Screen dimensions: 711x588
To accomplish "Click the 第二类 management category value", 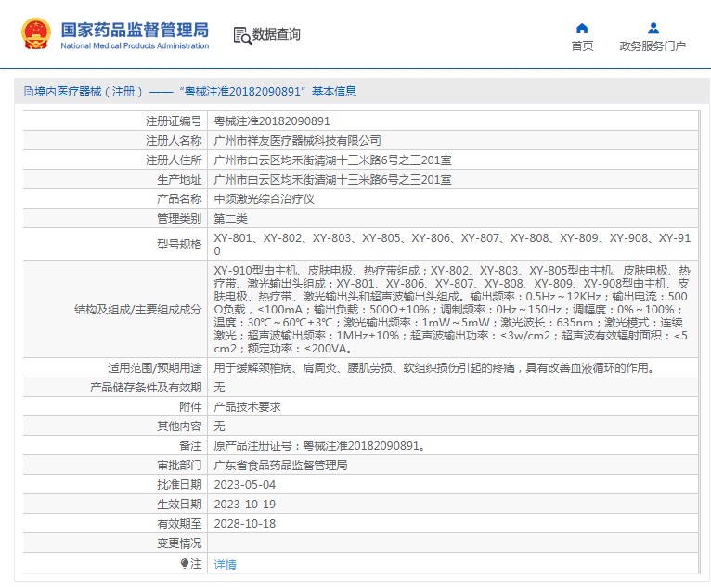I will point(231,218).
